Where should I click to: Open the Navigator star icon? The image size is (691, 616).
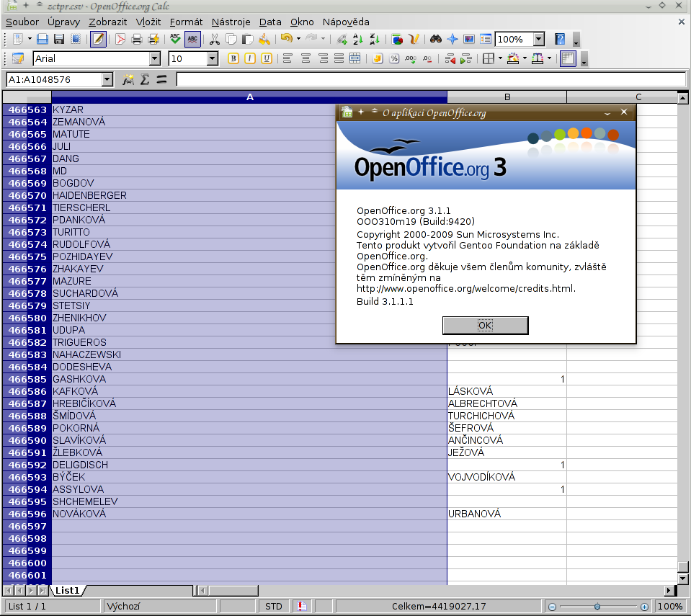(x=453, y=39)
